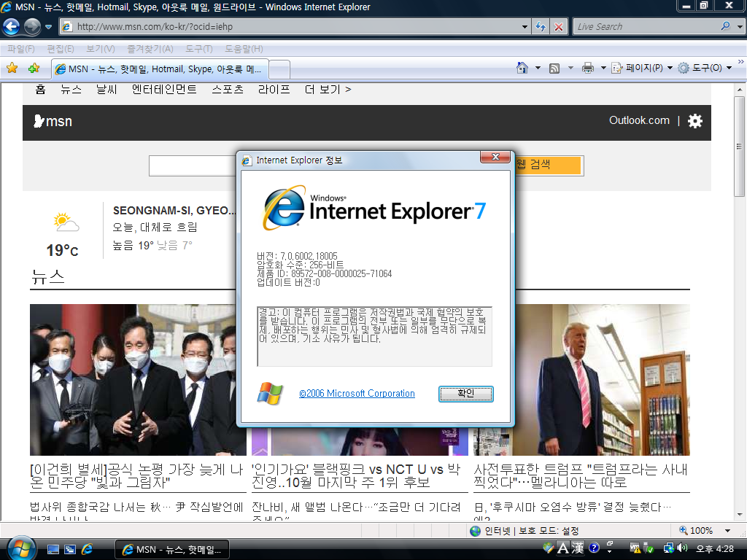Open the address bar history dropdown
Viewport: 747px width, 560px height.
[x=525, y=27]
